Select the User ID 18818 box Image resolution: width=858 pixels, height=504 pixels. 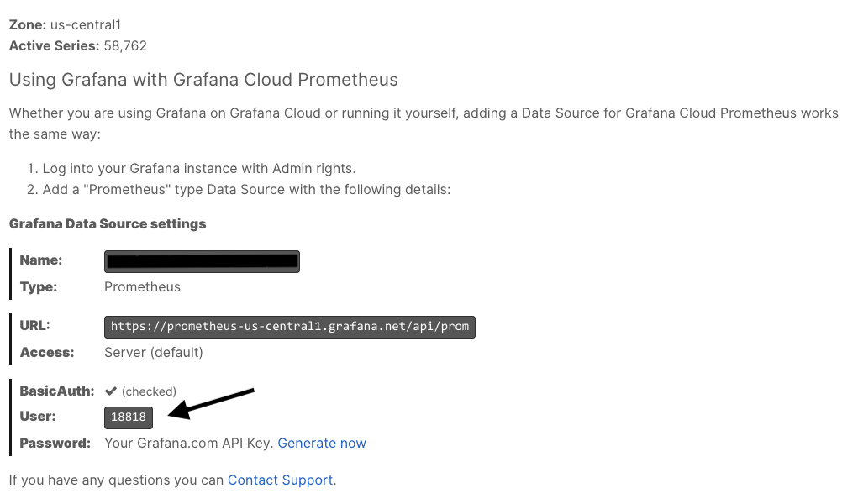[x=129, y=417]
